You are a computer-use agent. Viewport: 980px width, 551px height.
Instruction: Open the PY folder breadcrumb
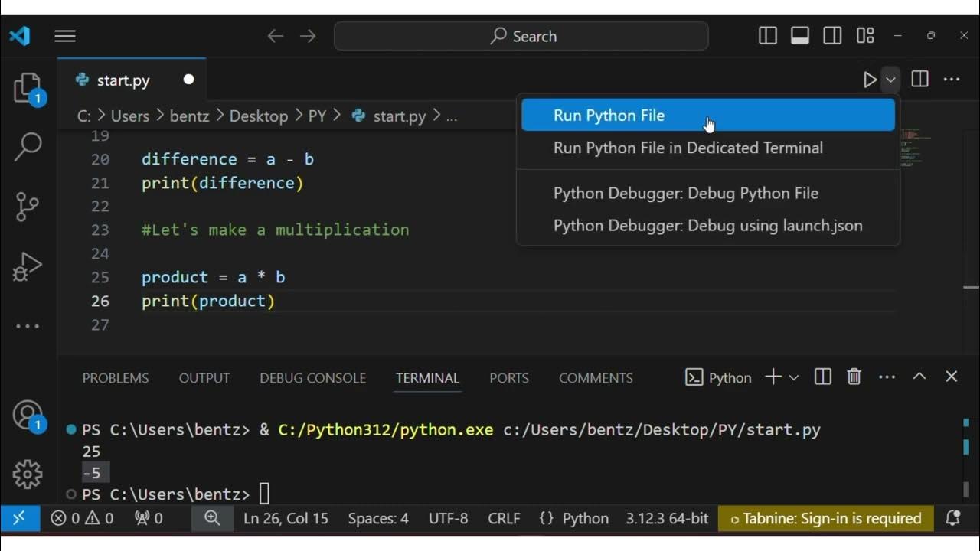pyautogui.click(x=318, y=116)
